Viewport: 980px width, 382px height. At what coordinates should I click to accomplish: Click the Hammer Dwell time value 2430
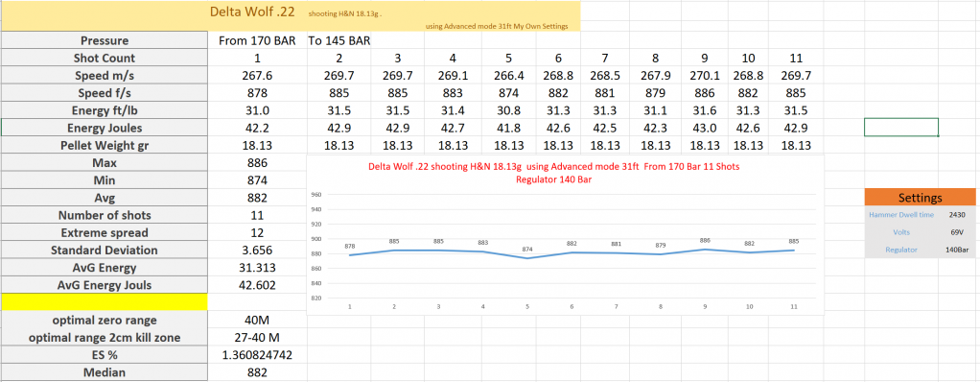[x=957, y=214]
